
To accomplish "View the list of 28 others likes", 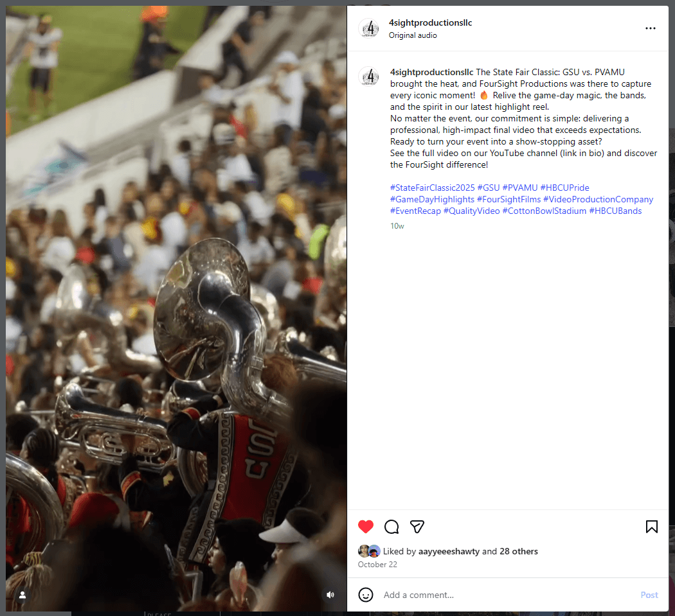I will (518, 551).
